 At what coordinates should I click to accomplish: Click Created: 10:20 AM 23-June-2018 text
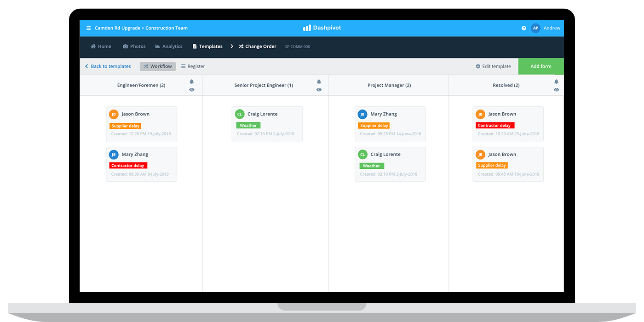(509, 134)
